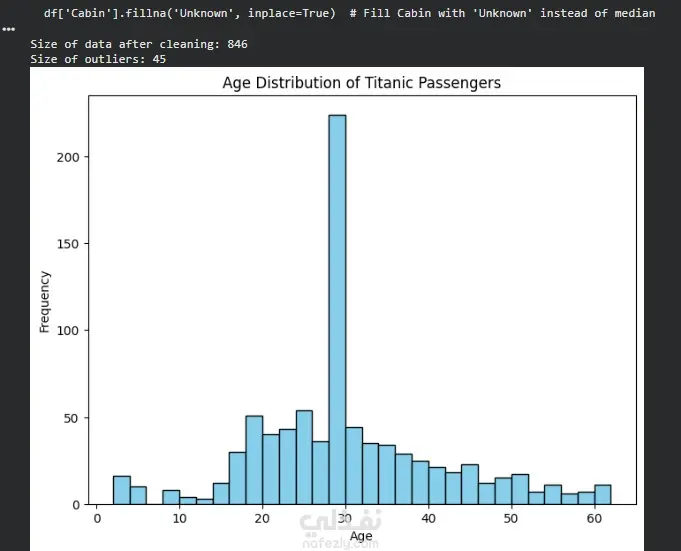
Task: Click the x-axis tick label 40
Action: click(428, 518)
